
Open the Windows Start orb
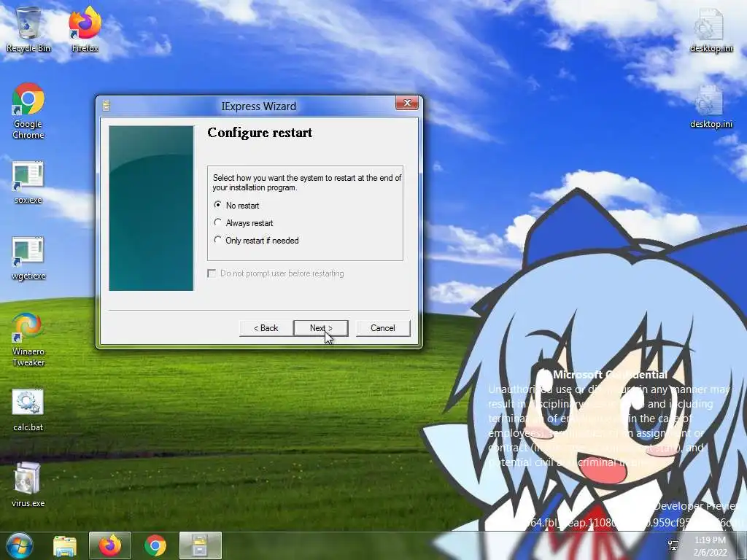19,545
